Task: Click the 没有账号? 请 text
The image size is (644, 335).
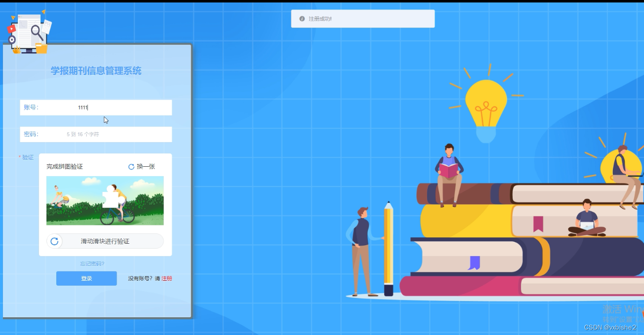Action: click(x=144, y=279)
